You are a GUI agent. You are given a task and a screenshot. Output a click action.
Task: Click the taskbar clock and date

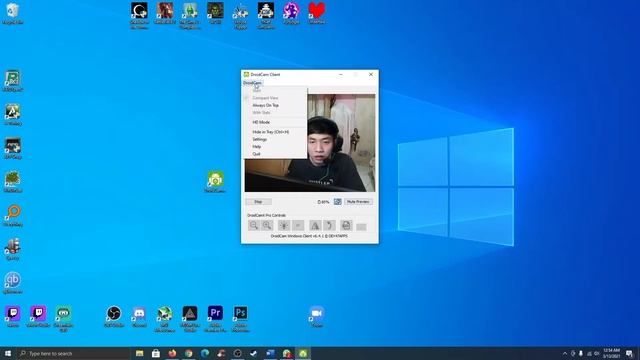(x=611, y=353)
